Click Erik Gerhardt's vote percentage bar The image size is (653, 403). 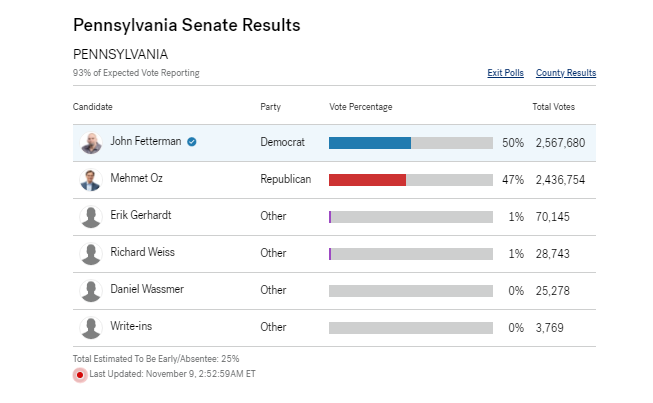pos(410,217)
